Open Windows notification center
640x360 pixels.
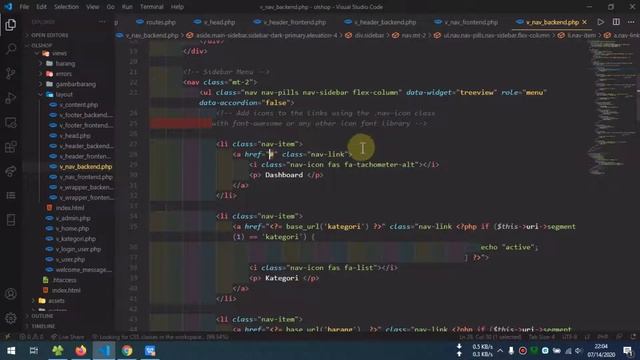pyautogui.click(x=628, y=351)
